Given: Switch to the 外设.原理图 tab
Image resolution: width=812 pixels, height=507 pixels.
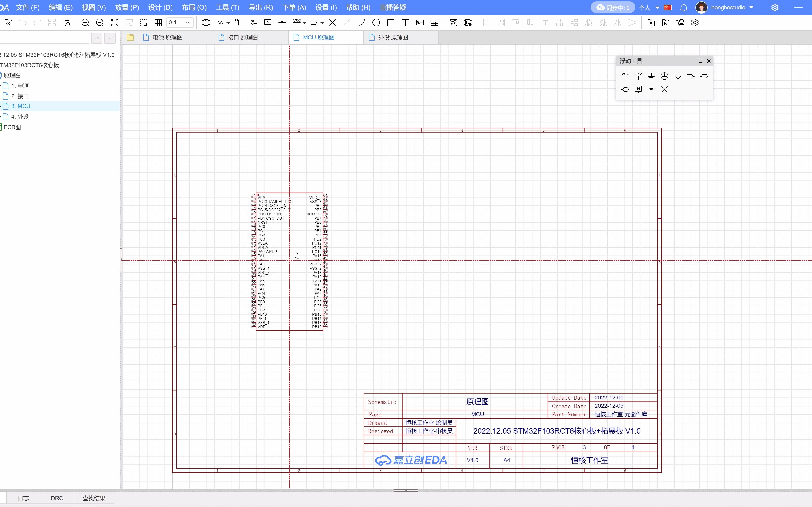Looking at the screenshot, I should 393,38.
